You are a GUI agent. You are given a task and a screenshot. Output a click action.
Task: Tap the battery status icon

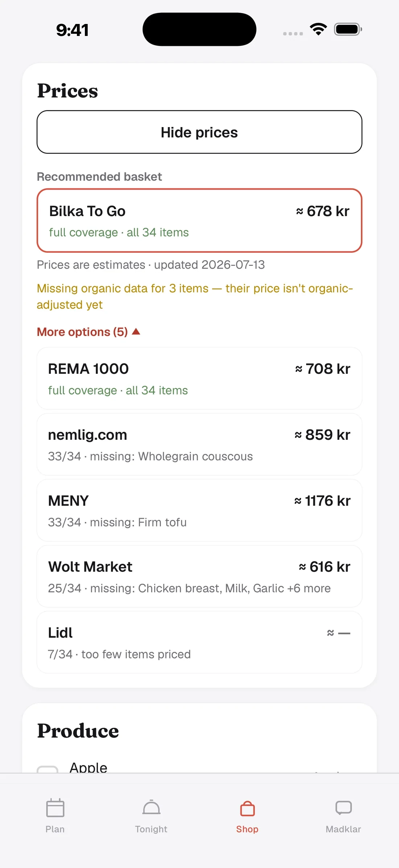[x=348, y=29]
